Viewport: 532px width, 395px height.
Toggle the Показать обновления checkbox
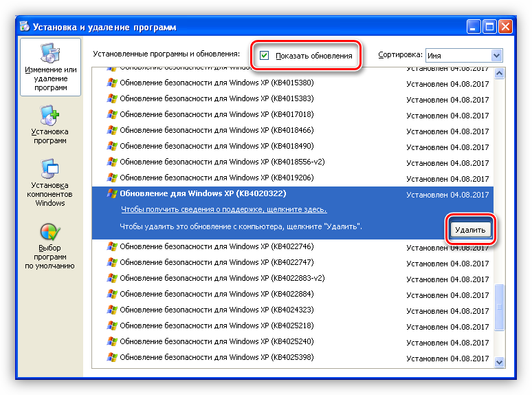[265, 55]
